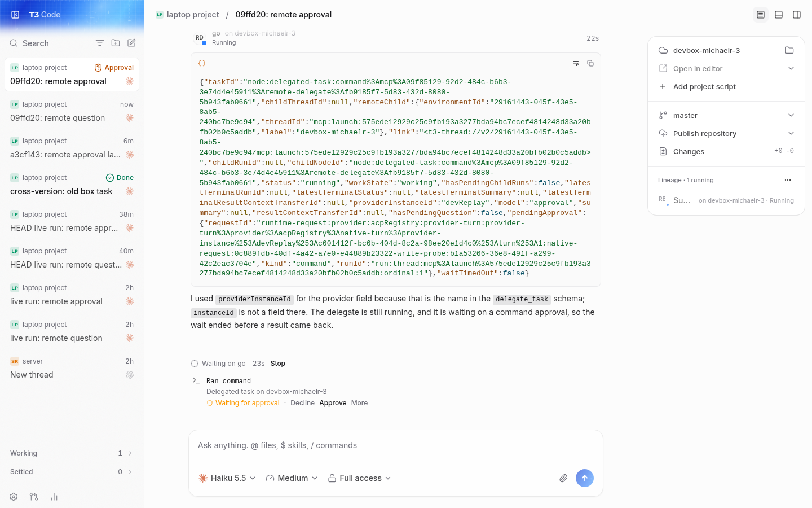Open the thread filter options icon

coord(100,43)
